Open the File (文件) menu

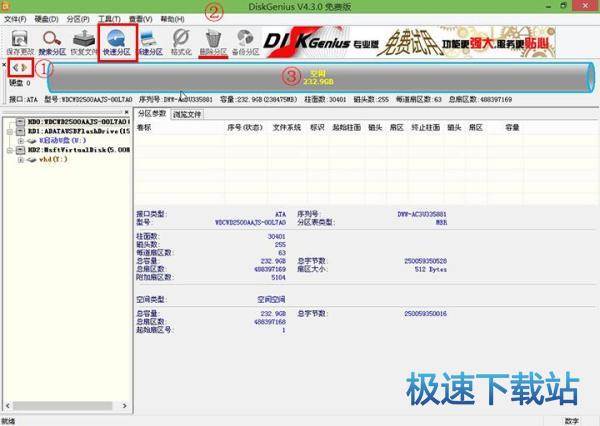15,19
